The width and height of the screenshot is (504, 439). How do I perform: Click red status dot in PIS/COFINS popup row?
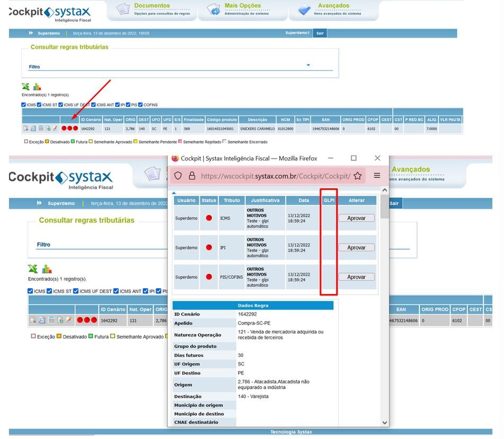tap(209, 277)
